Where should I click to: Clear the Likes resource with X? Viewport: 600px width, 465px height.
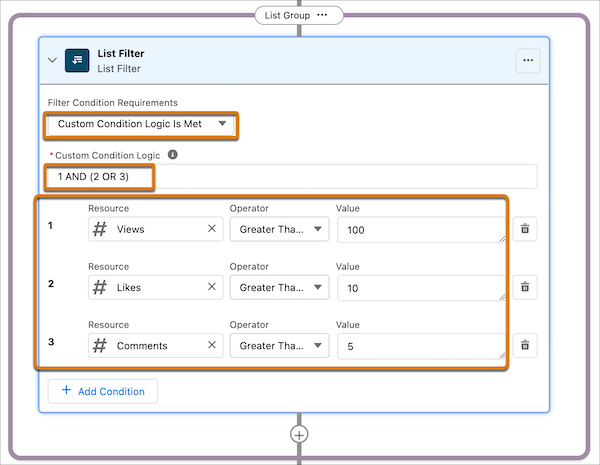(211, 287)
